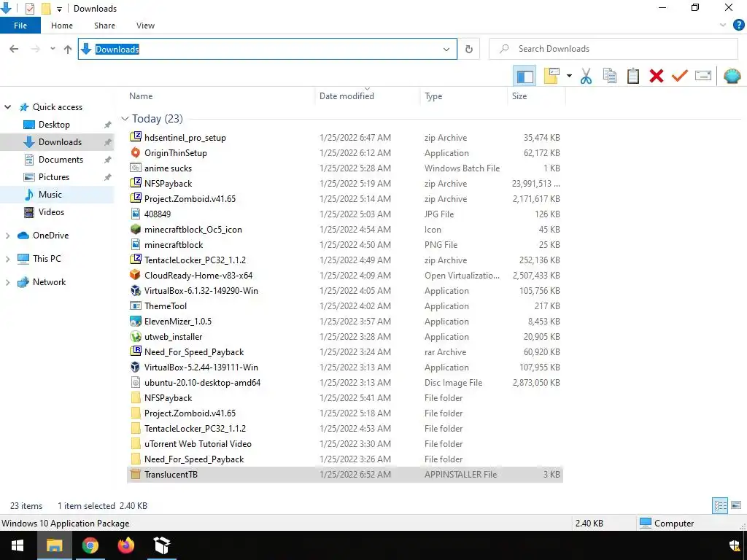Screen dimensions: 747x560
Task: Click the Rename toolbar icon
Action: coord(703,76)
